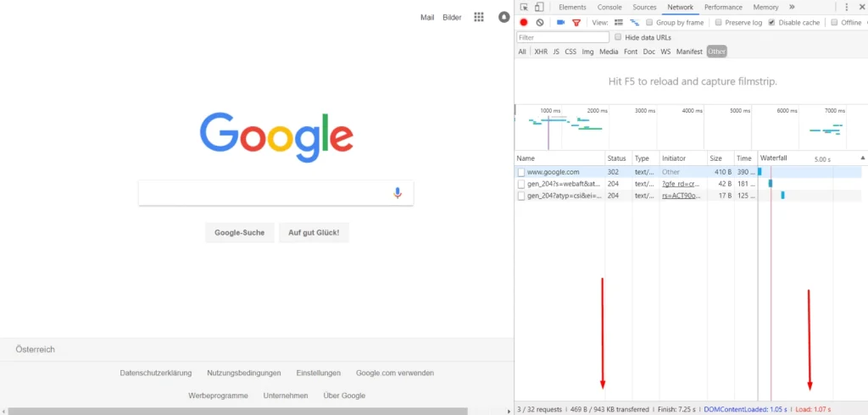Open the Unternehmen link
Screen dimensions: 868x415
tap(286, 396)
